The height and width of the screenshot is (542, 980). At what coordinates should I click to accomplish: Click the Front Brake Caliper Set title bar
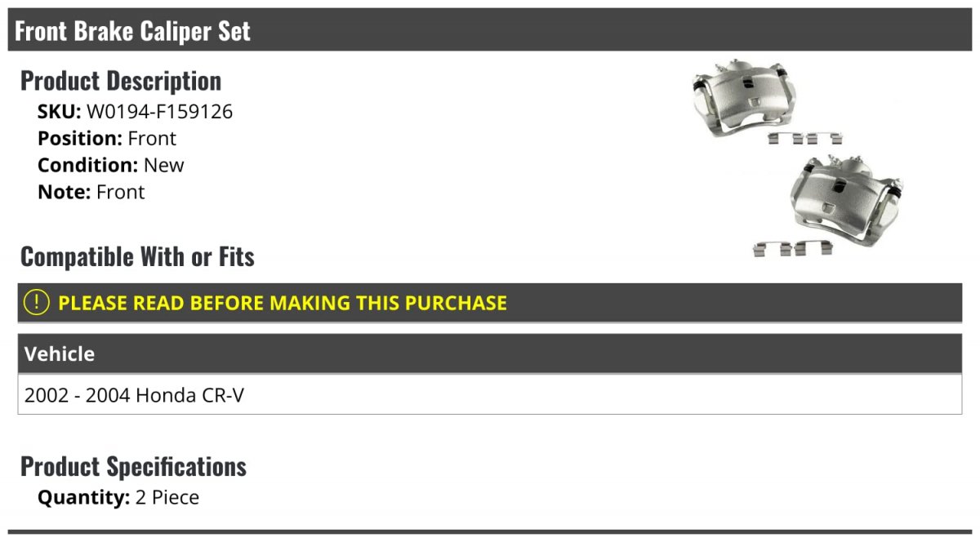pyautogui.click(x=490, y=30)
